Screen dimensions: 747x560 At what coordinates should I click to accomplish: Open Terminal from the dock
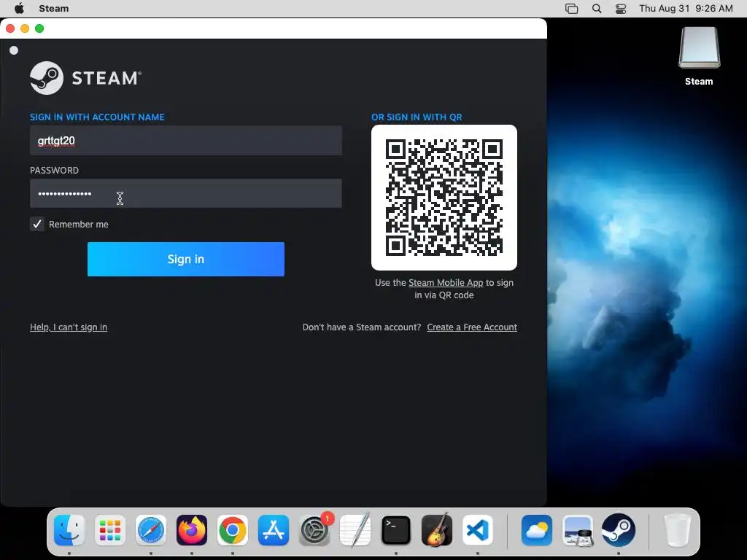click(396, 530)
